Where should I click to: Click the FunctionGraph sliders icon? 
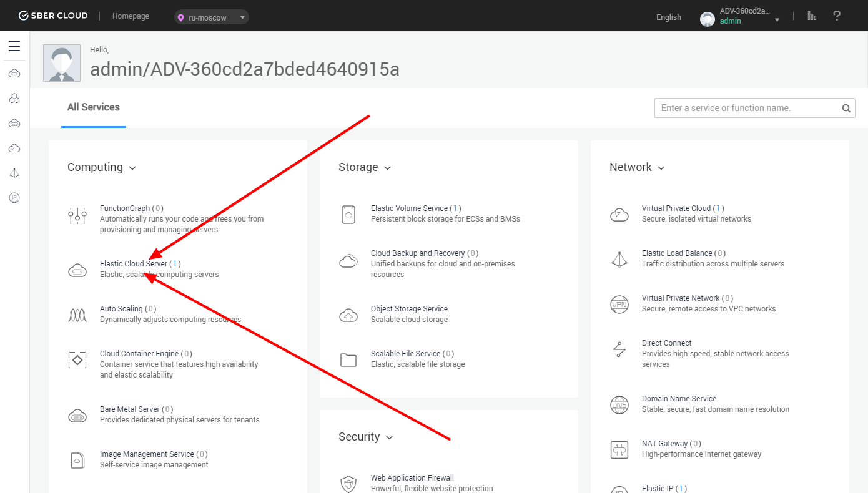[77, 216]
